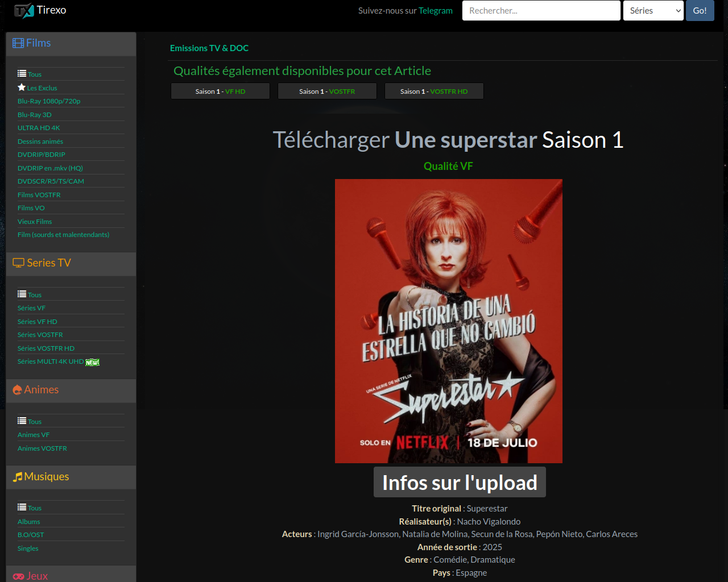Viewport: 728px width, 582px height.
Task: Open the Séries VOSTFR sidebar link
Action: pos(40,335)
